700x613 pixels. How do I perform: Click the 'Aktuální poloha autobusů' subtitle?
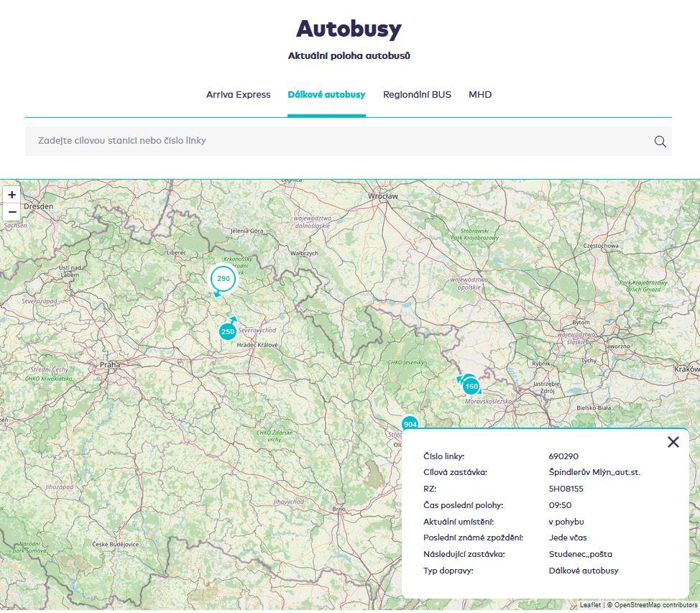349,56
